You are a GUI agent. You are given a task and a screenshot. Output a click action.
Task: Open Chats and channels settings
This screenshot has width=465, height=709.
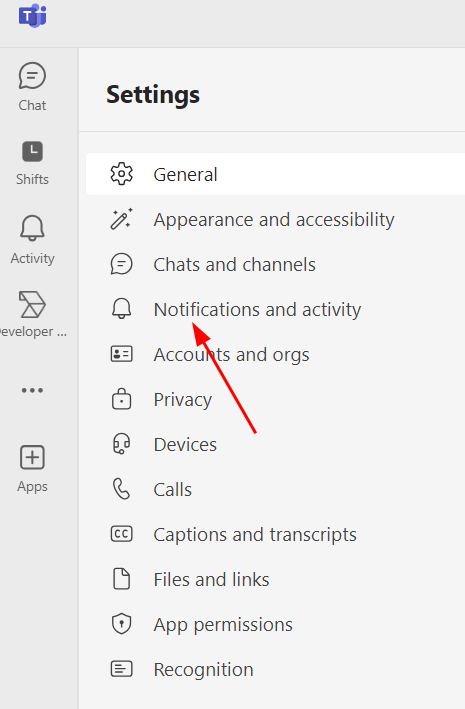tap(234, 265)
